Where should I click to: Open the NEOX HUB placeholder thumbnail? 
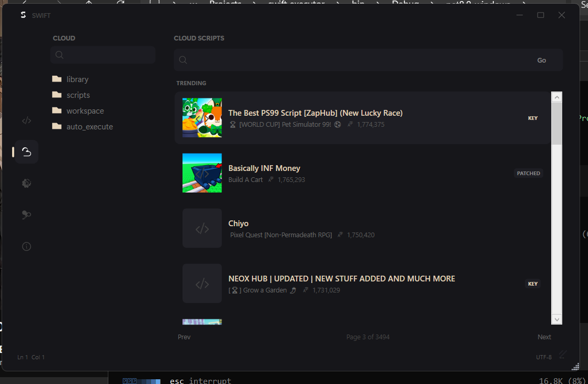202,283
